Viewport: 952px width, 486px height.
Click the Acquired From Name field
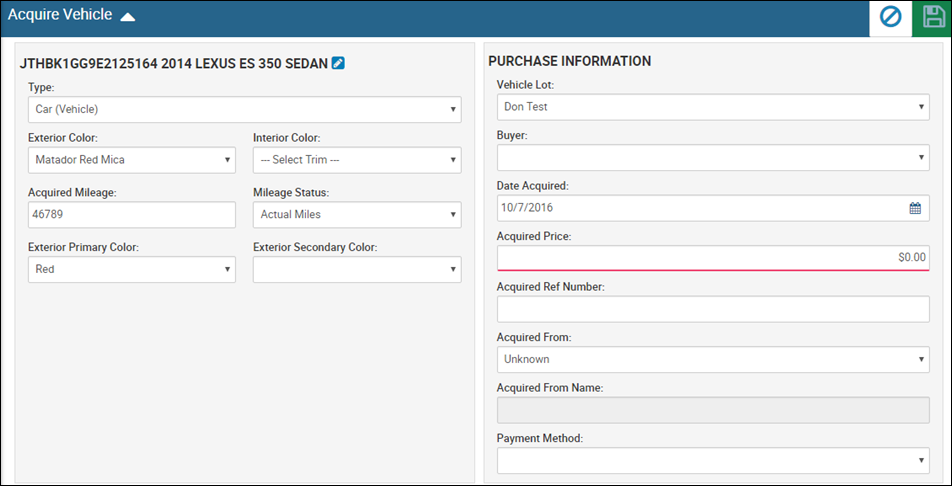pos(713,410)
